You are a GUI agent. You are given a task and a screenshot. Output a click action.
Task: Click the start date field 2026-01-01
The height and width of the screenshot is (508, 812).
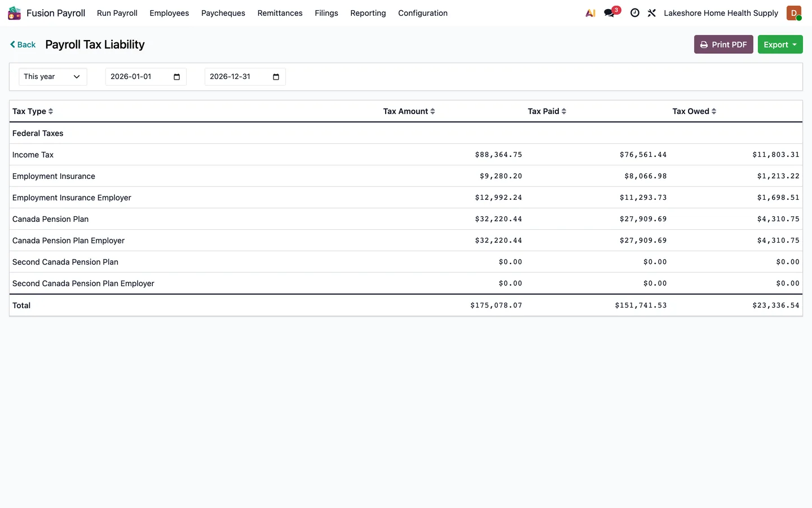click(145, 77)
